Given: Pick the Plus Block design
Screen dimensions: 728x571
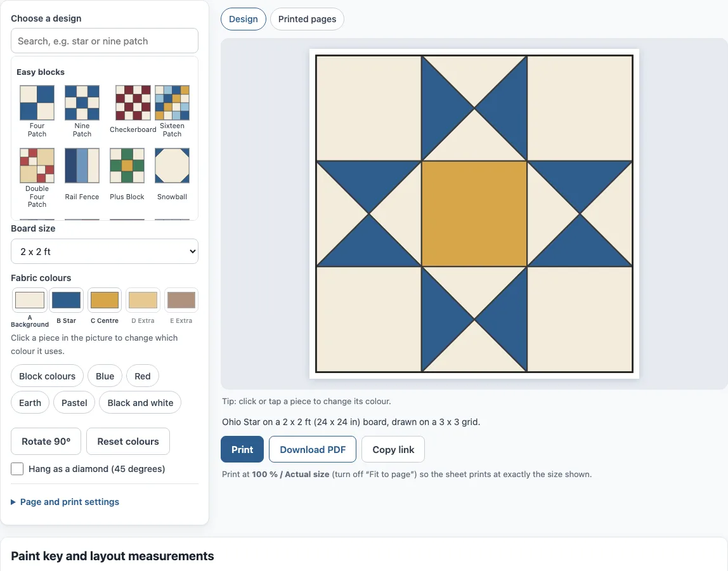Looking at the screenshot, I should (x=127, y=174).
